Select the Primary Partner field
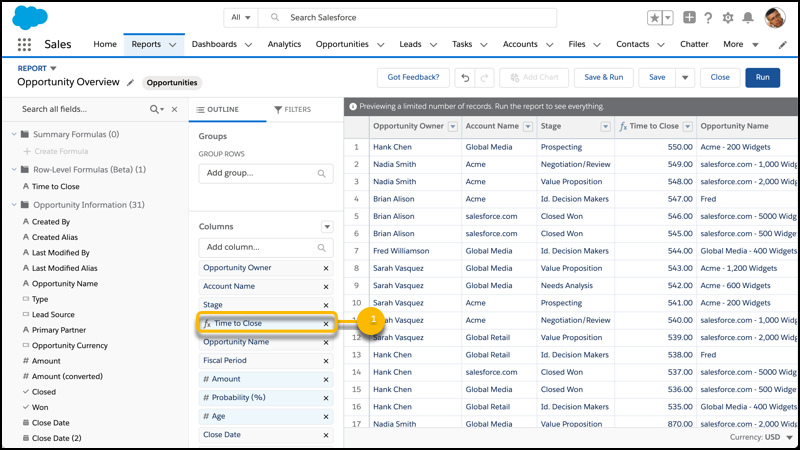800x450 pixels. pyautogui.click(x=59, y=330)
